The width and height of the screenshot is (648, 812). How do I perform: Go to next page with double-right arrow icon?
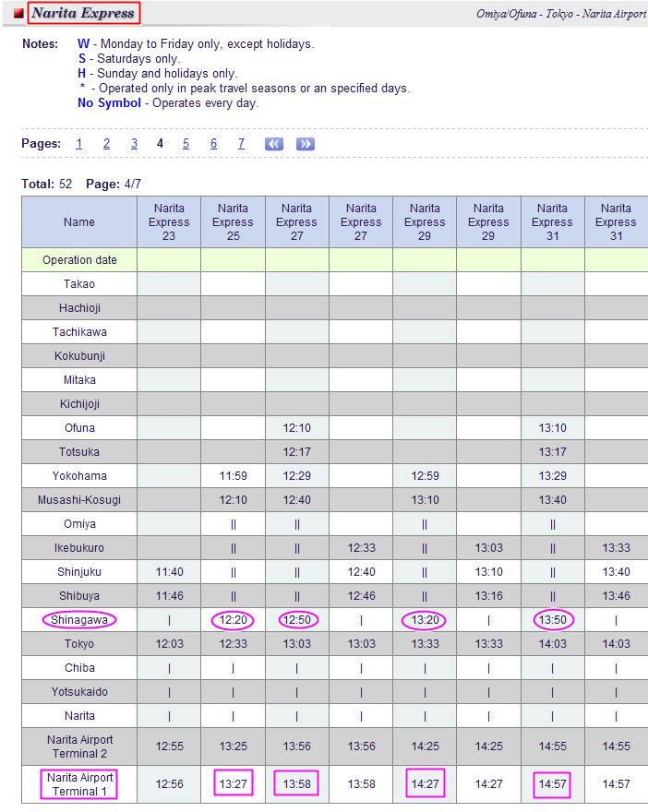[x=306, y=144]
